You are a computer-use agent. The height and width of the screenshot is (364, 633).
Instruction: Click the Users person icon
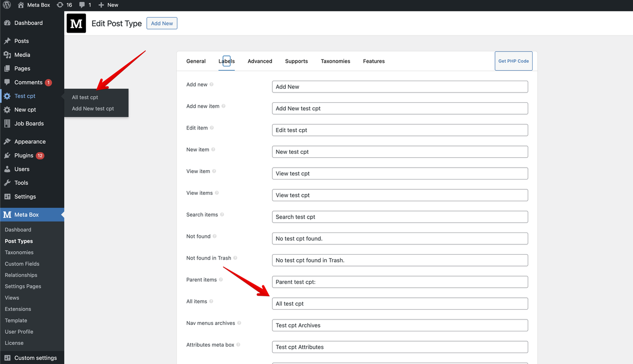(x=7, y=169)
